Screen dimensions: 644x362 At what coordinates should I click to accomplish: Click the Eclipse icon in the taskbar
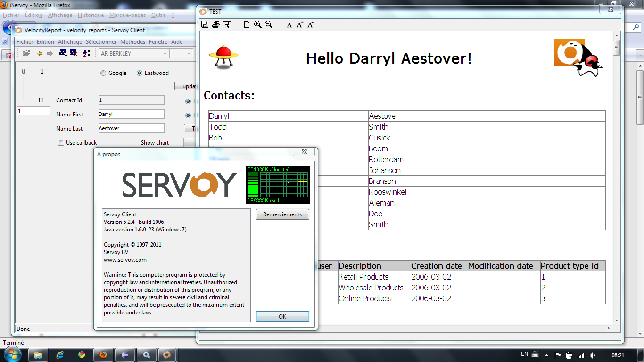pos(125,355)
